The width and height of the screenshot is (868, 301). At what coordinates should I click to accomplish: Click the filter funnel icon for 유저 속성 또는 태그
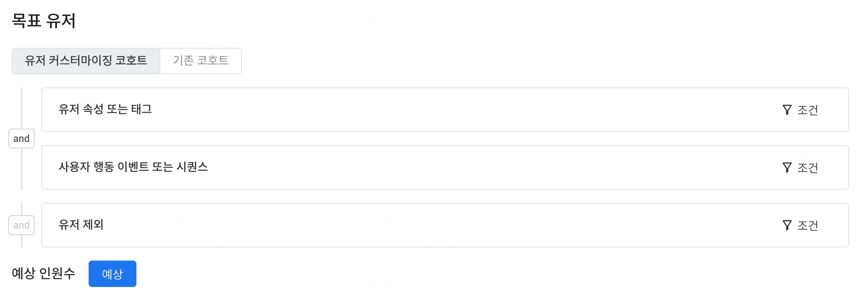787,110
